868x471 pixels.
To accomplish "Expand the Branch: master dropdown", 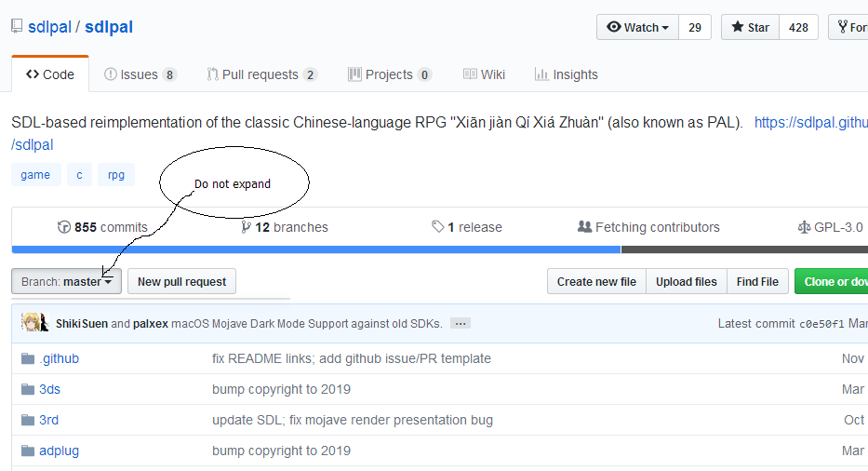I will [66, 281].
